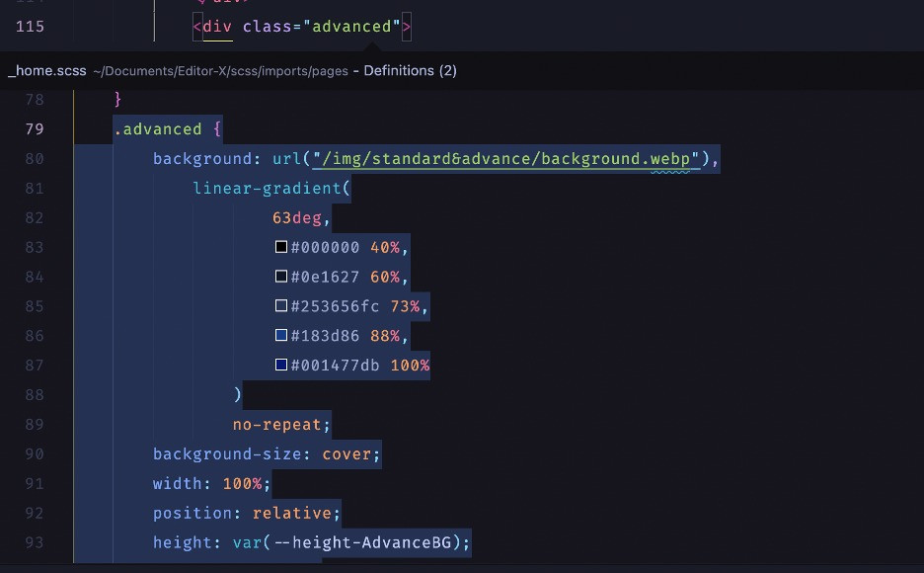
Task: Click the Definitions (2) label
Action: (410, 71)
